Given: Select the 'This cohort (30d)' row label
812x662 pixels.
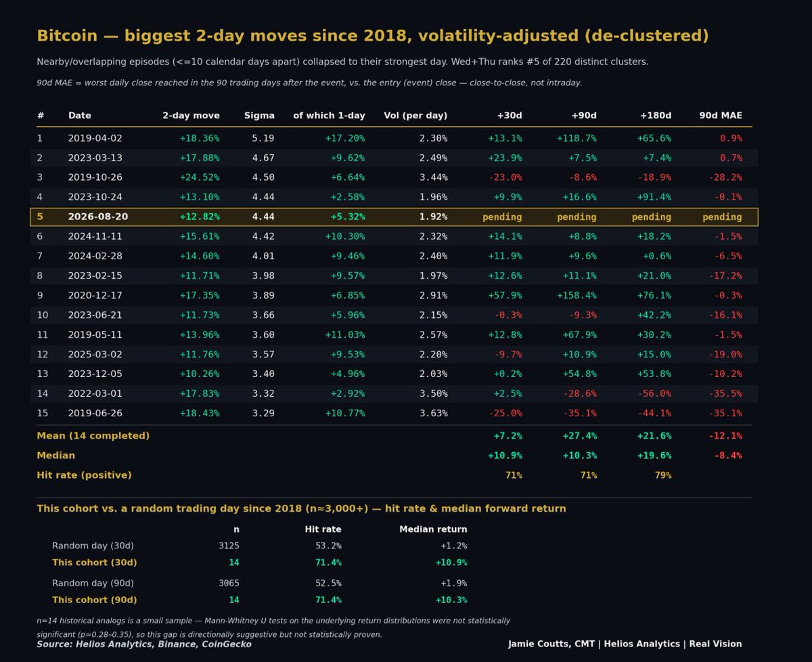Looking at the screenshot, I should 94,562.
